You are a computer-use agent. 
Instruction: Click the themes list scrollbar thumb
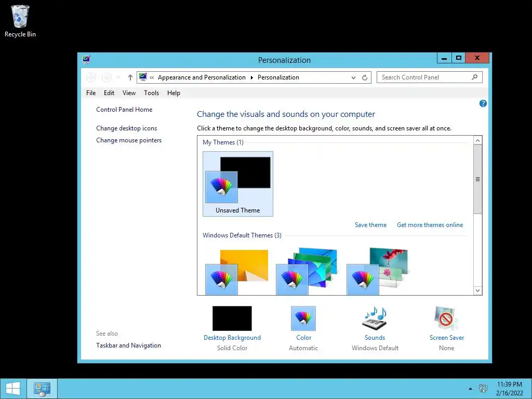[x=478, y=179]
